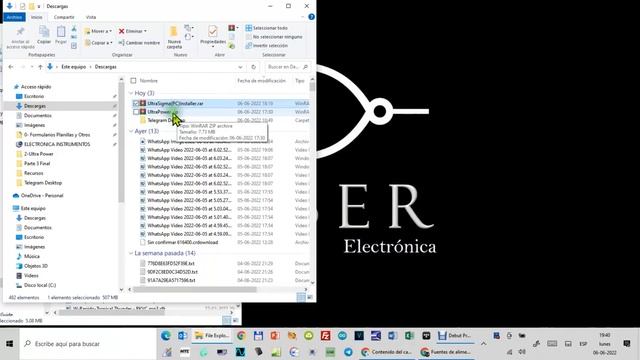This screenshot has width=640, height=360.
Task: Sort by the Nombre column header
Action: pos(149,81)
